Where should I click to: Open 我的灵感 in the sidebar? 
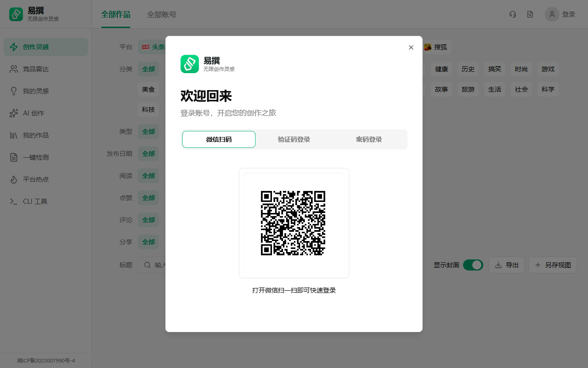tap(46, 91)
